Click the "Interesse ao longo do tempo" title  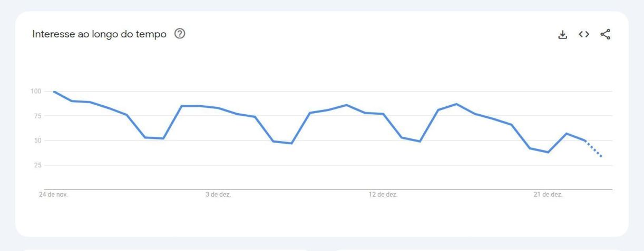click(100, 34)
